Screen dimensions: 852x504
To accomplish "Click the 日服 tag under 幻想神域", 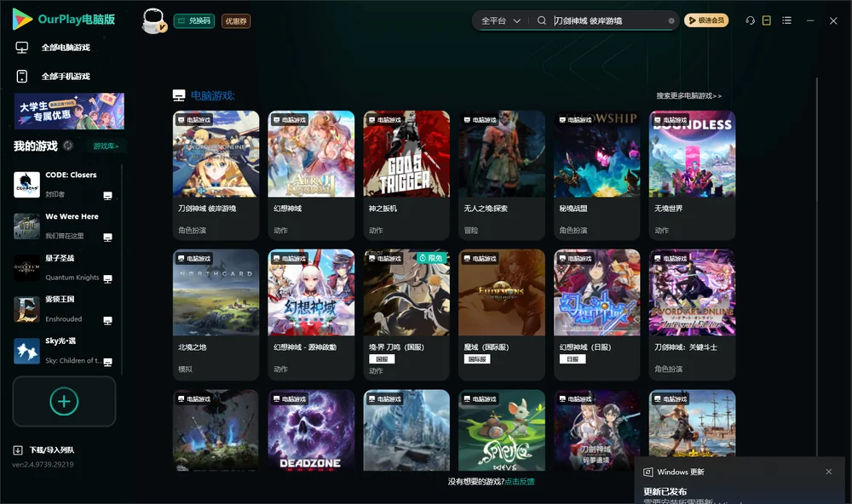I will click(x=573, y=359).
